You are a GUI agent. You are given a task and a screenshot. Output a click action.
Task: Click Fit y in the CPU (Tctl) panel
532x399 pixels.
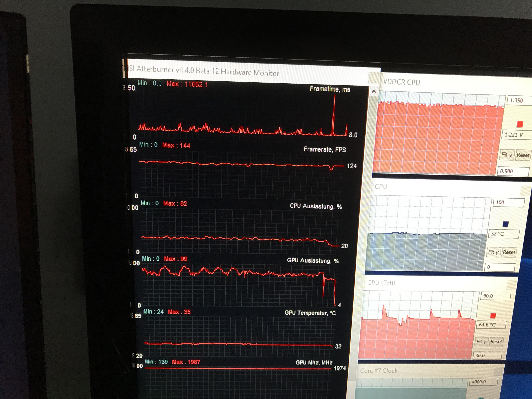coord(481,341)
